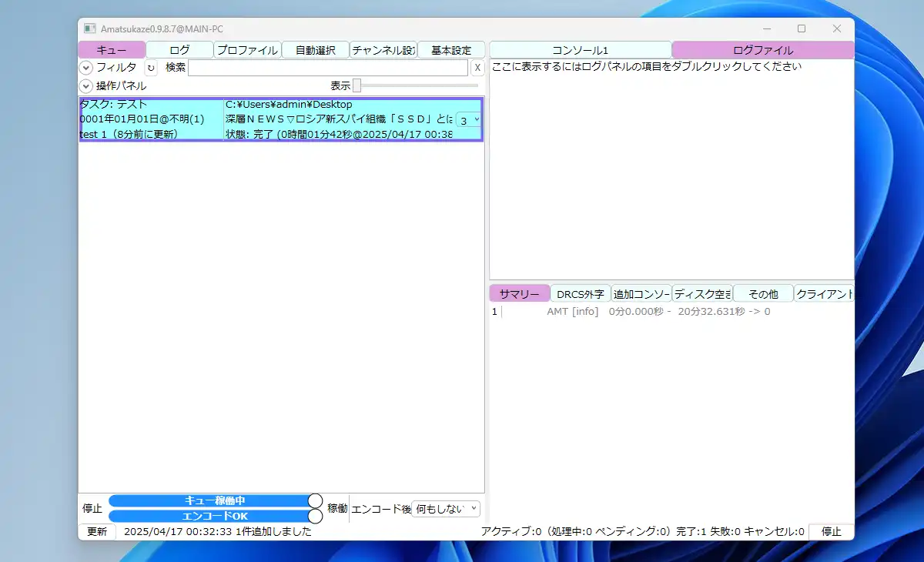Focus the 検索 search field
The image size is (924, 562).
[328, 68]
